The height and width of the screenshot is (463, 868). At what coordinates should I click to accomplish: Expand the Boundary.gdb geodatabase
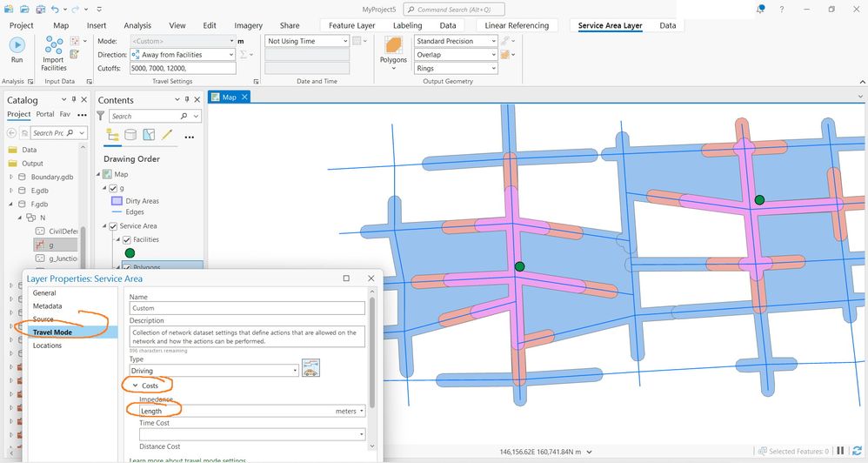(11, 178)
